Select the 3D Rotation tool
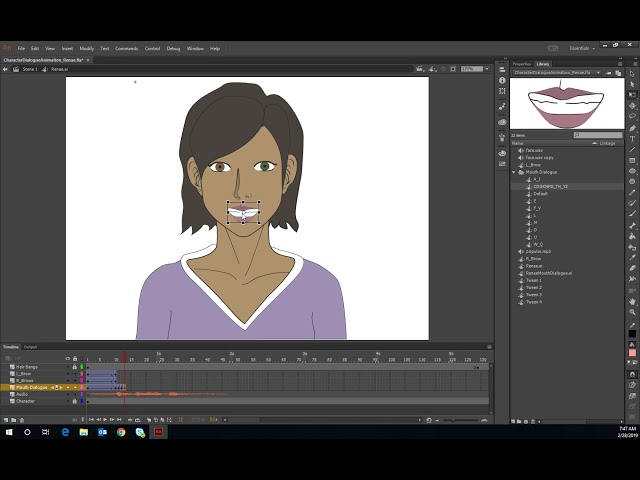This screenshot has height=480, width=640. tap(632, 105)
